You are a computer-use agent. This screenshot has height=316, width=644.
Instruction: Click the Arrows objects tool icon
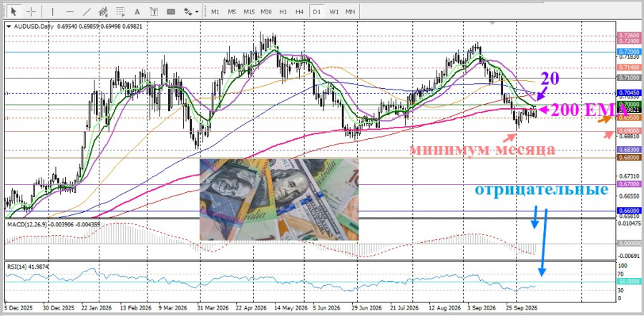187,11
